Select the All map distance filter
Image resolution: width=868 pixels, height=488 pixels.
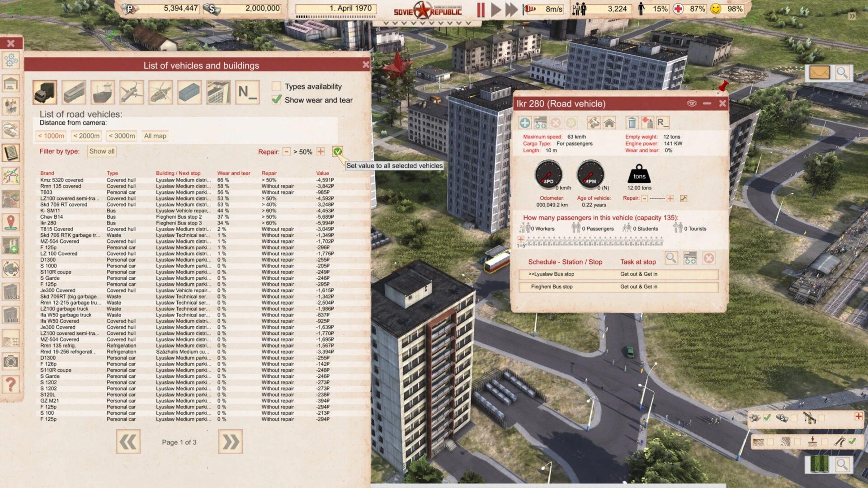tap(155, 136)
